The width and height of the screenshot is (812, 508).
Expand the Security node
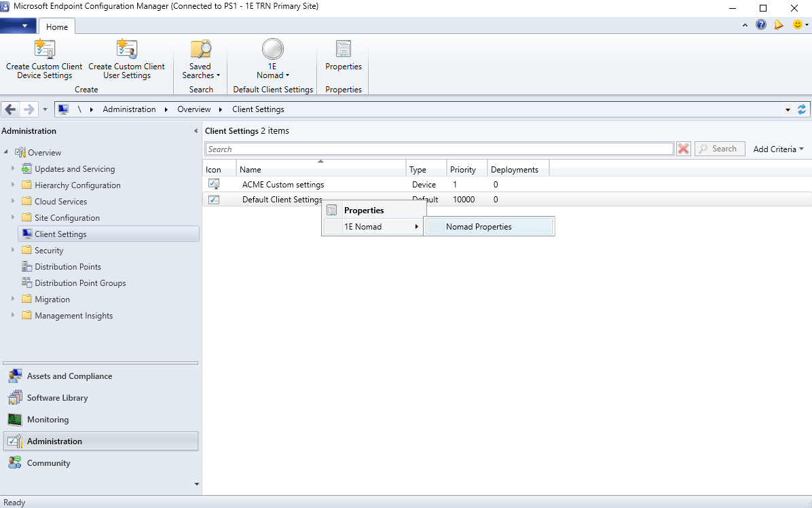[x=13, y=250]
